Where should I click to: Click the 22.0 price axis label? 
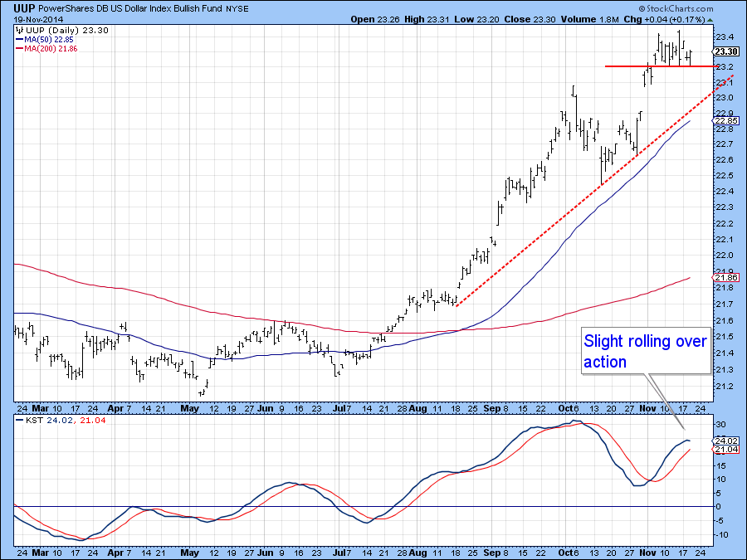coord(724,256)
